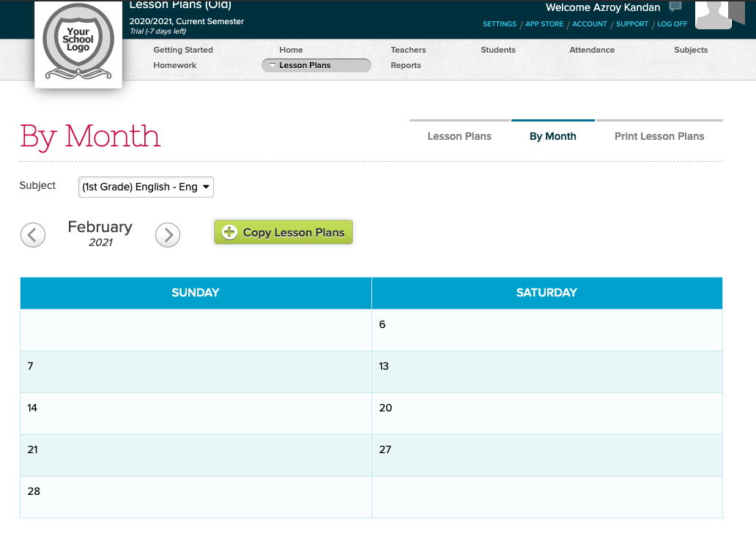Click the By Month page heading

tap(90, 136)
